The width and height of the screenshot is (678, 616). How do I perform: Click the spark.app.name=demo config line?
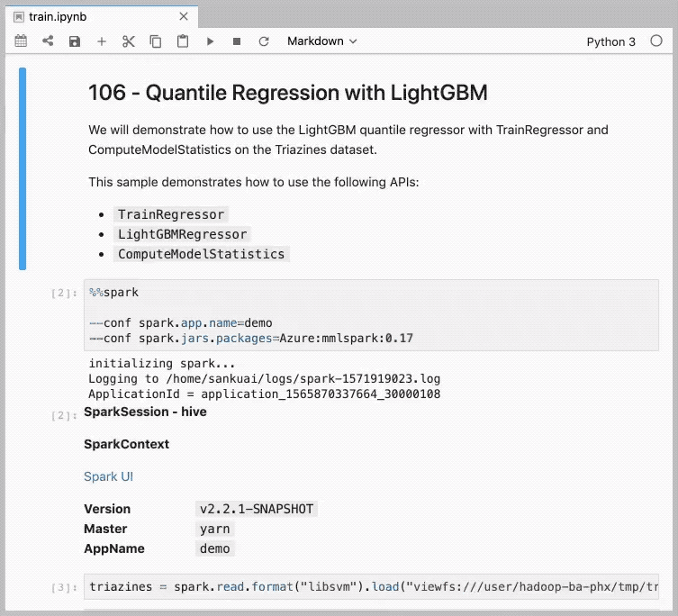181,323
